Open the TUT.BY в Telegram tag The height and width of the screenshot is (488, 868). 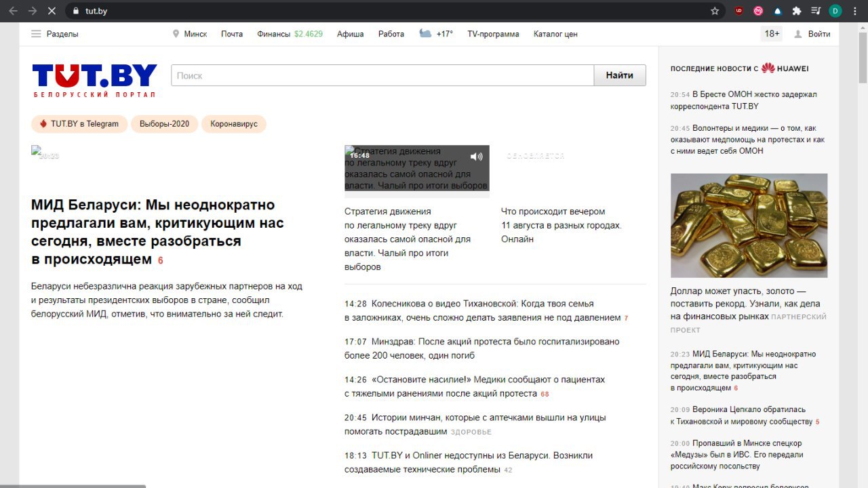click(79, 124)
